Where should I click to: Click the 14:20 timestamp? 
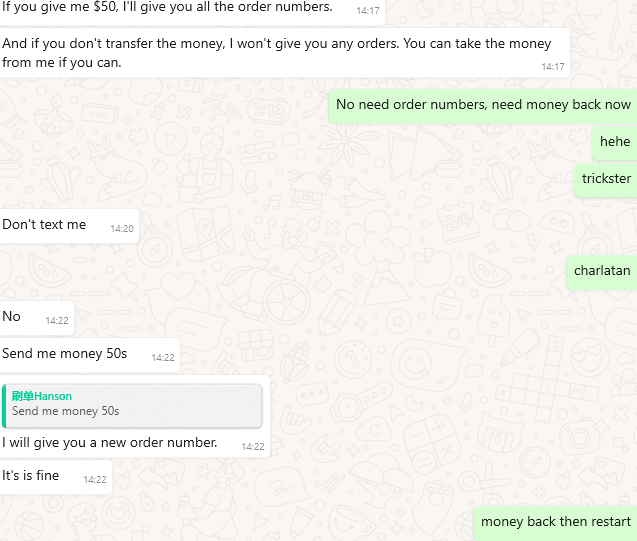click(x=122, y=229)
